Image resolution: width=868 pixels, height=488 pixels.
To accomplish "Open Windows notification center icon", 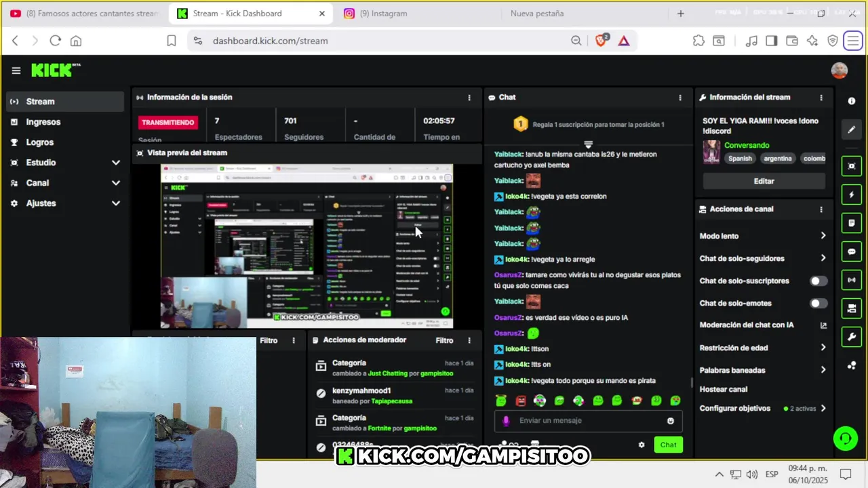I will (846, 474).
